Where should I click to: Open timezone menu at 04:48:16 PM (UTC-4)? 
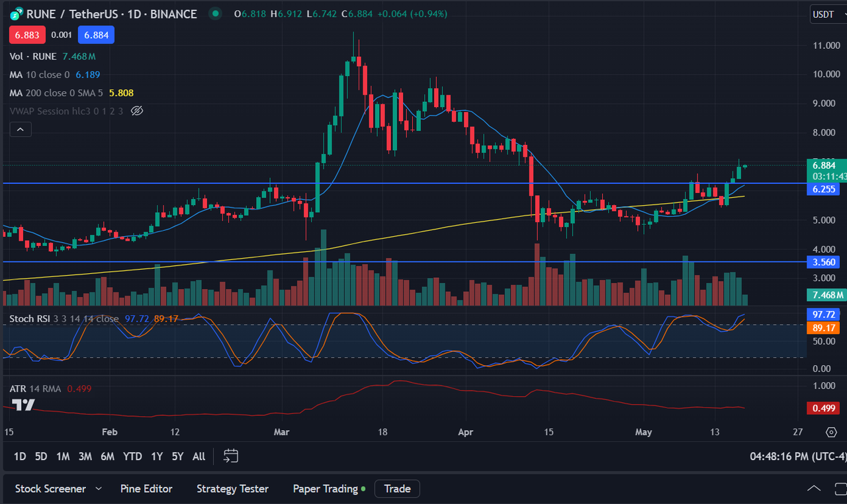(797, 456)
